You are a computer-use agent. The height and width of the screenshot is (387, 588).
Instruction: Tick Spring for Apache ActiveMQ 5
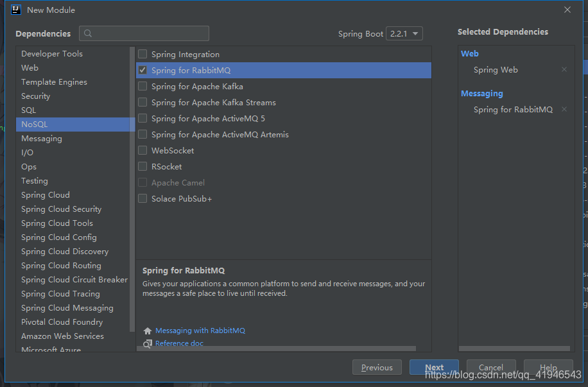[143, 119]
